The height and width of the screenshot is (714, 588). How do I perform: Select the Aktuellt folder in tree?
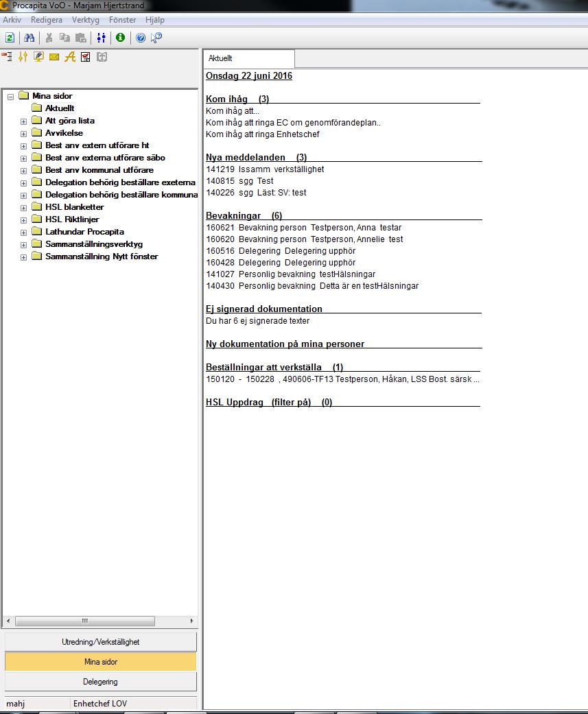[60, 108]
